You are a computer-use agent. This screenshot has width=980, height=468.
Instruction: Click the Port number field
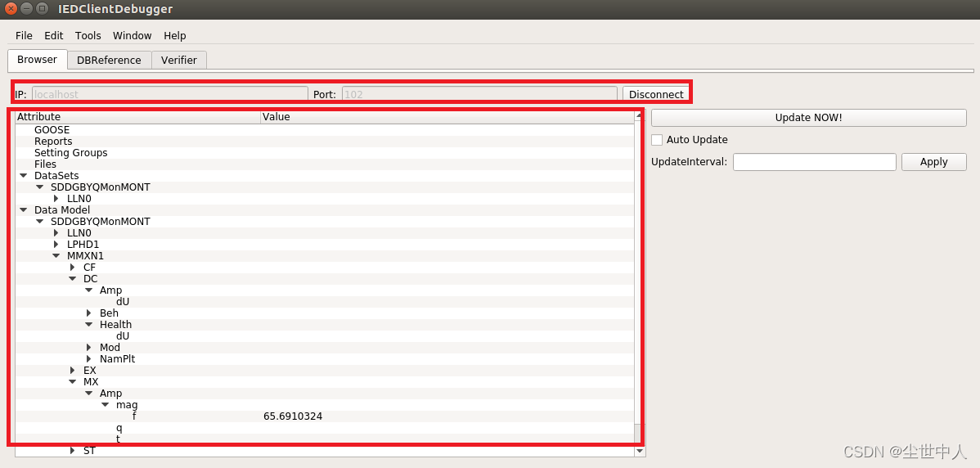click(x=479, y=94)
